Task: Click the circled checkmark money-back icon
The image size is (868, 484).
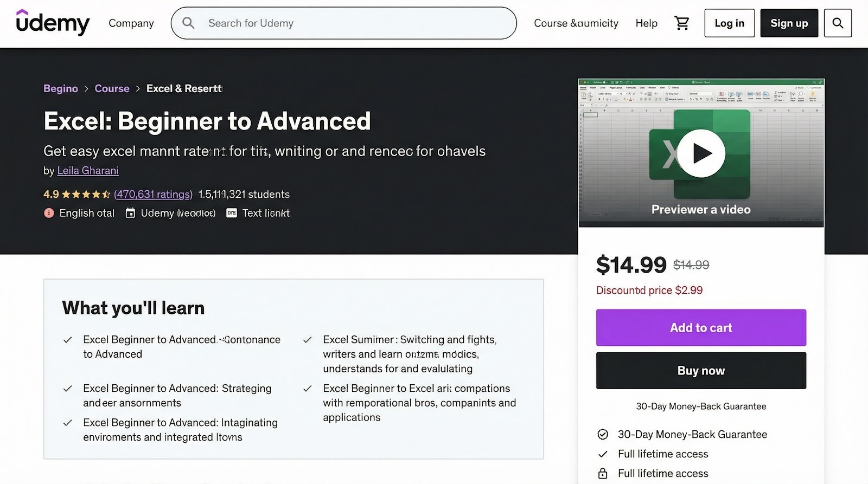Action: point(603,434)
